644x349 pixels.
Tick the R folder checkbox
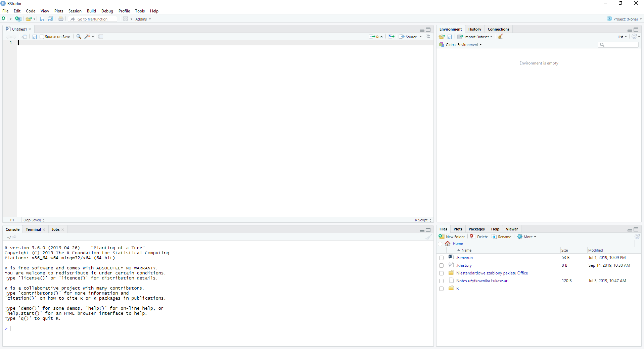click(442, 289)
